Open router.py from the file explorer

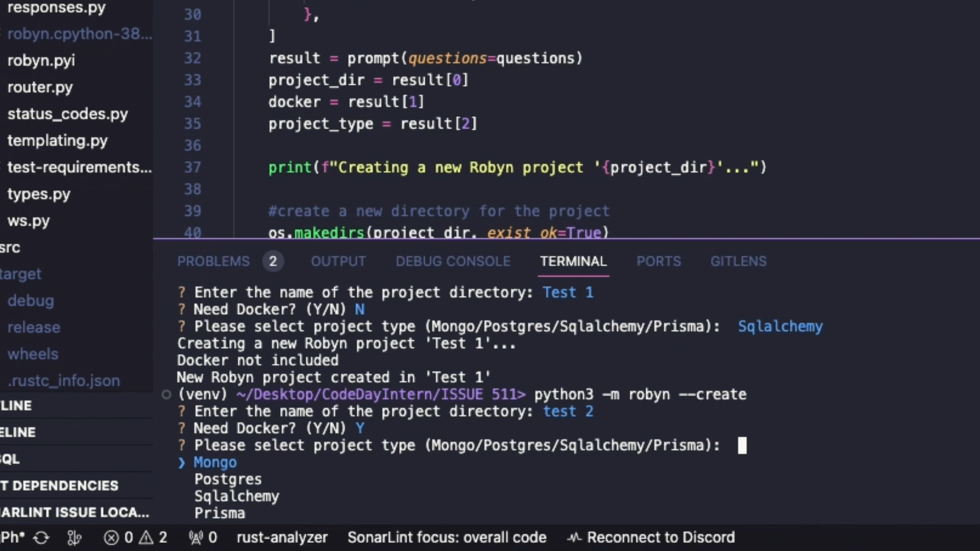pyautogui.click(x=40, y=87)
